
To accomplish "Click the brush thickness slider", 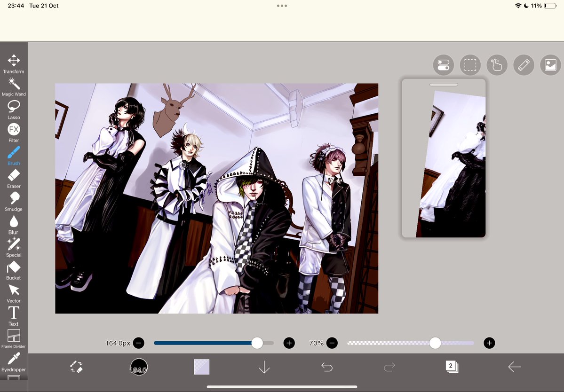I will click(x=214, y=343).
